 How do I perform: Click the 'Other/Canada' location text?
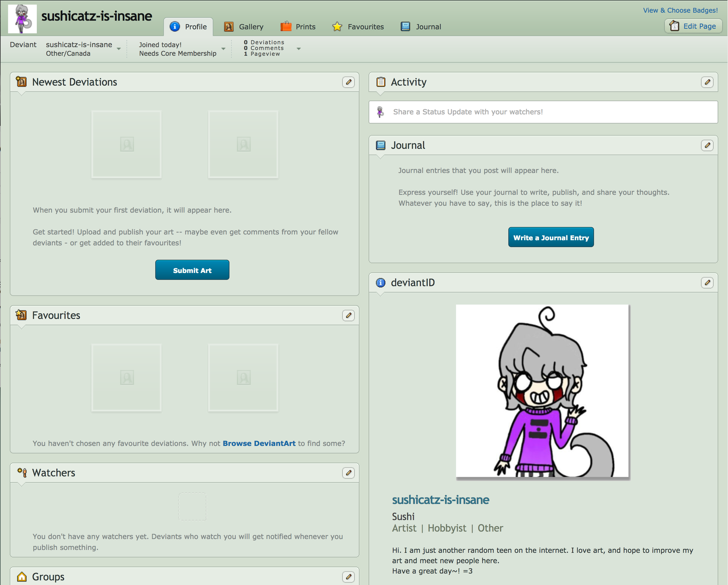tap(68, 53)
